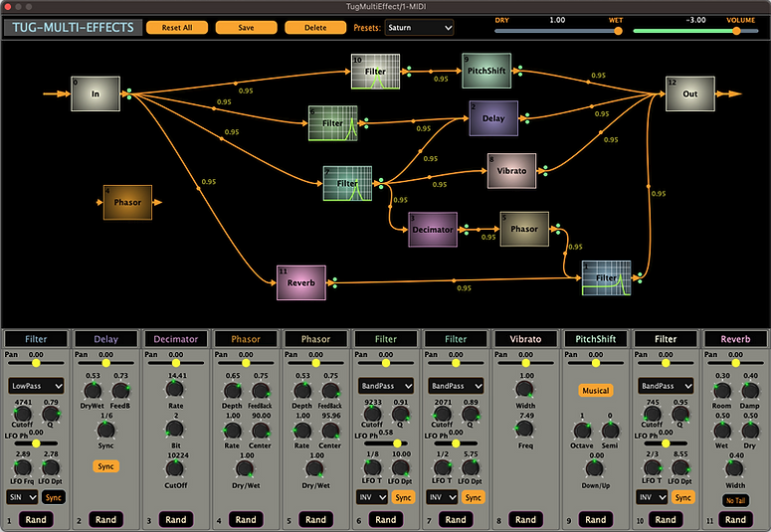
Task: Click the Decimator panel header
Action: coord(175,339)
